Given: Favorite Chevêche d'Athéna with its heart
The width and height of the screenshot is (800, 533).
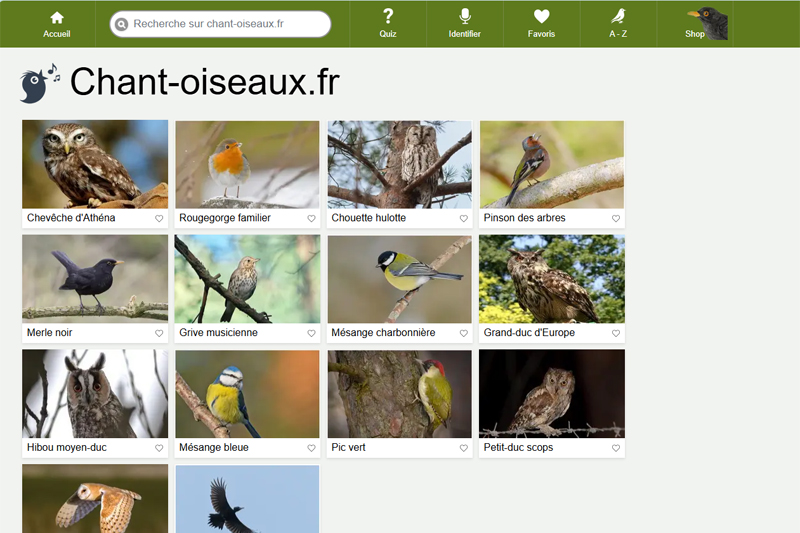Looking at the screenshot, I should tap(159, 218).
